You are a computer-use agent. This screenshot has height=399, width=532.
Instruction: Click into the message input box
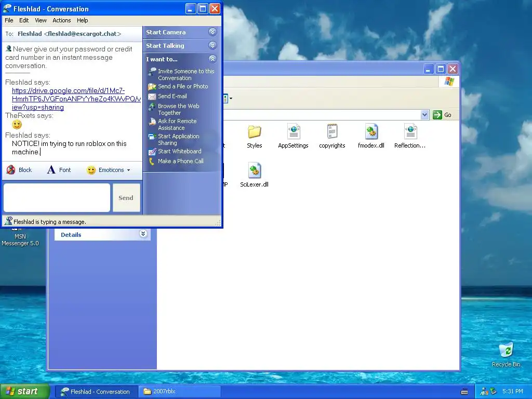[57, 198]
